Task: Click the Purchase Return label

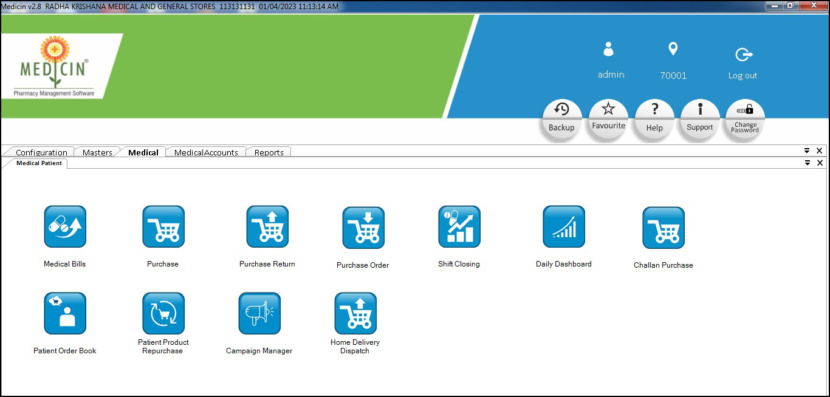Action: [267, 264]
